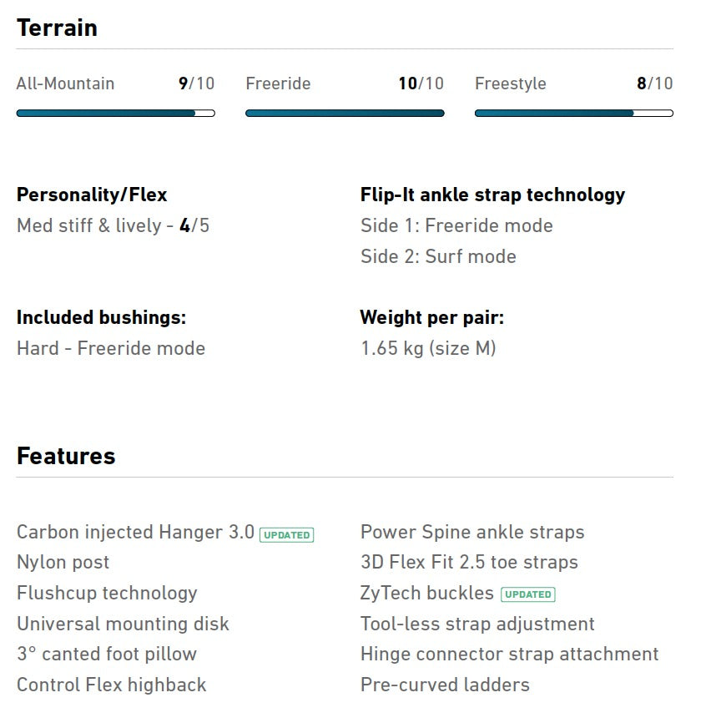
Task: Click the UPDATED badge next to ZyTech buckles
Action: 528,594
